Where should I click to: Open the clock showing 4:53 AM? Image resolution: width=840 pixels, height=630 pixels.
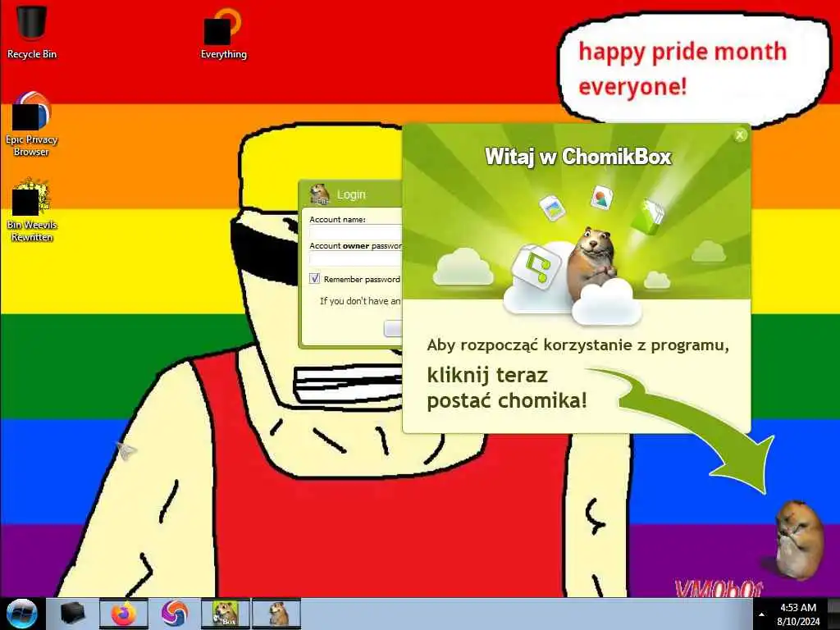(798, 614)
